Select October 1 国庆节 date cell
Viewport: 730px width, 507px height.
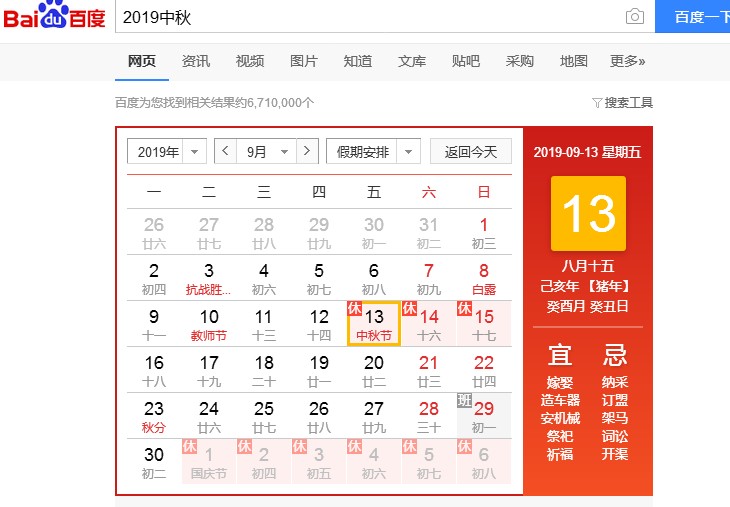tap(209, 462)
